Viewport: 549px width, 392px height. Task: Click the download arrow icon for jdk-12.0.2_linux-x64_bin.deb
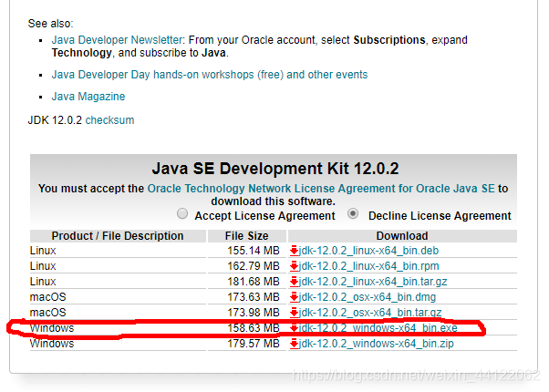pyautogui.click(x=294, y=251)
